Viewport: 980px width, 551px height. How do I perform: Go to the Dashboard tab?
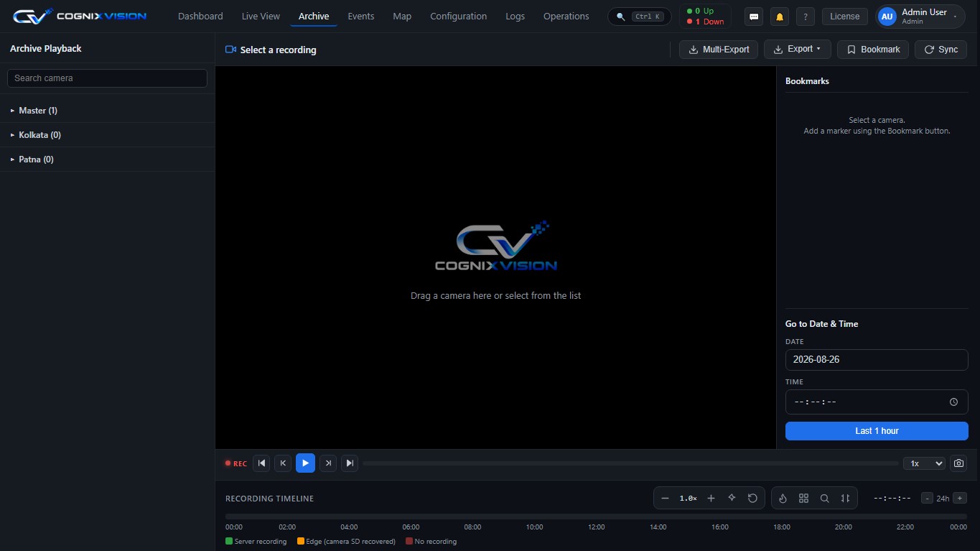200,17
